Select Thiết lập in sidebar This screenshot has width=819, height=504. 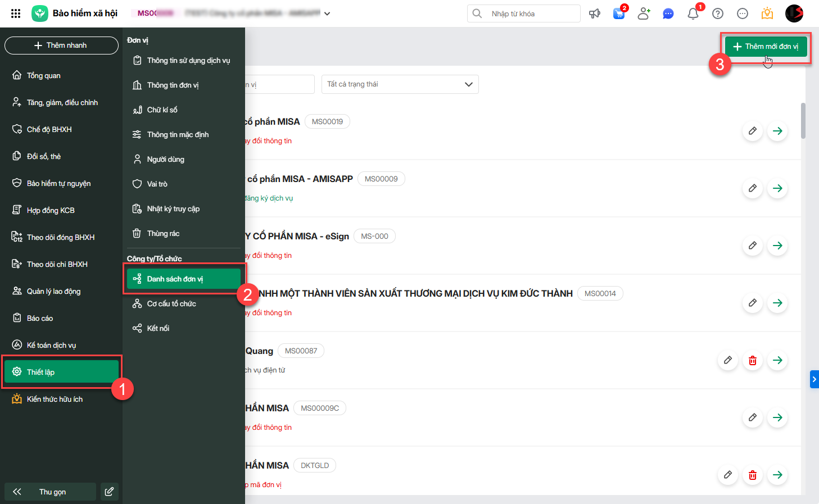point(61,372)
